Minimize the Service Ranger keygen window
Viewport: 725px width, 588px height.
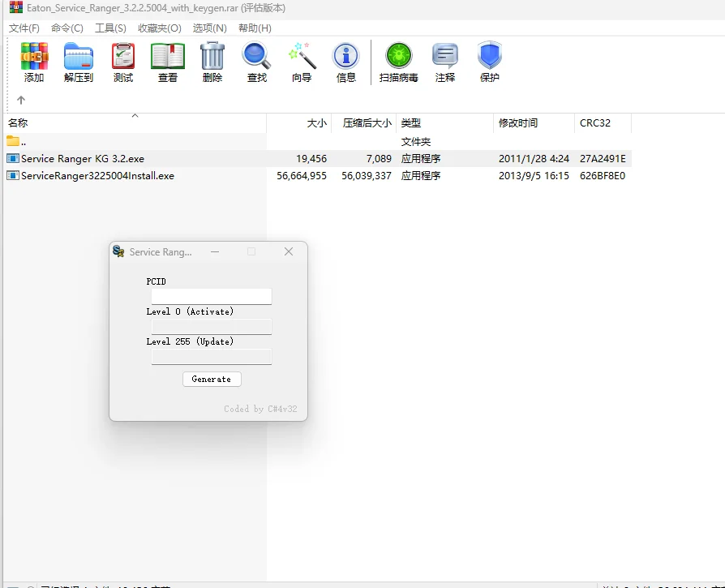215,252
